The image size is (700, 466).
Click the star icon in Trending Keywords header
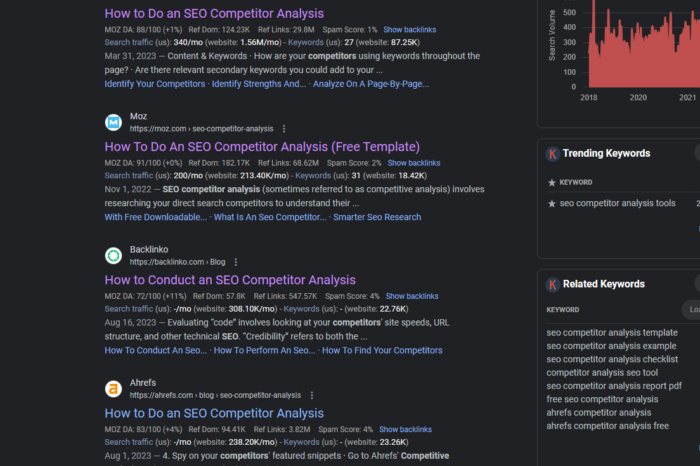pos(552,182)
